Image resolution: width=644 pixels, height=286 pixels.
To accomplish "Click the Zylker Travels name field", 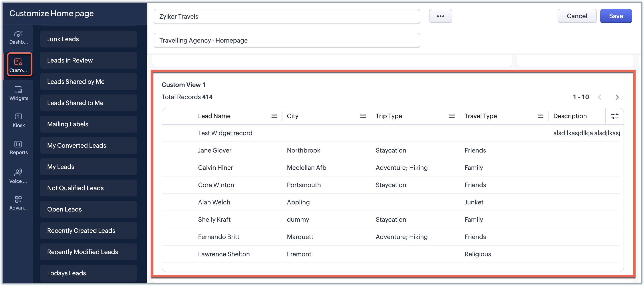I will (286, 16).
